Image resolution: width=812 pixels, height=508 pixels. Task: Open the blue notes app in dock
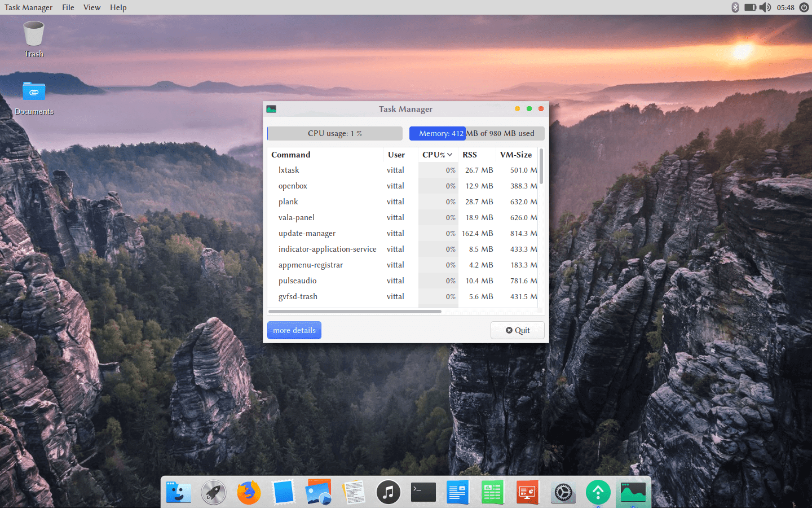pyautogui.click(x=284, y=492)
